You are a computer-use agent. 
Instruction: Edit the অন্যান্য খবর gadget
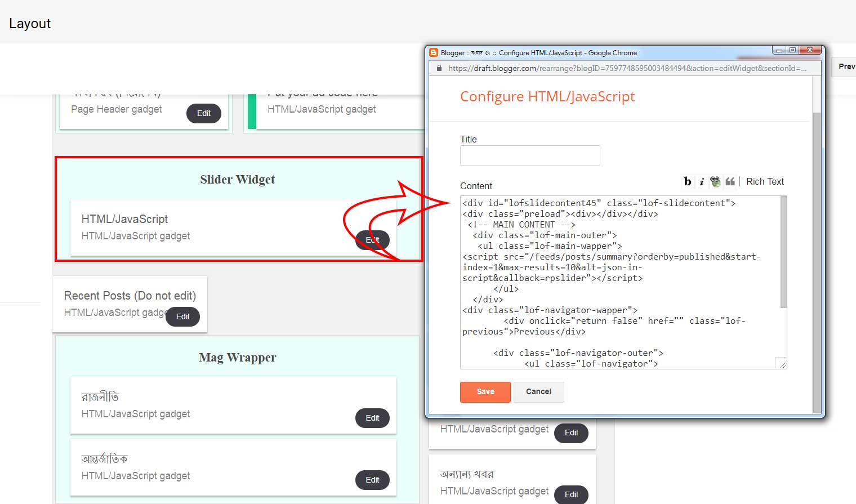click(572, 494)
